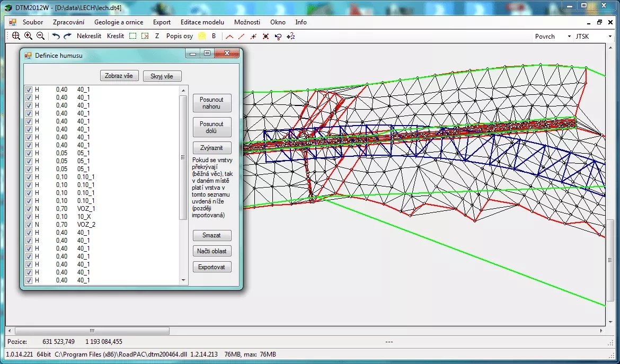Image resolution: width=620 pixels, height=364 pixels.
Task: Click the zoom extents crosshair magnifier icon
Action: [x=16, y=36]
